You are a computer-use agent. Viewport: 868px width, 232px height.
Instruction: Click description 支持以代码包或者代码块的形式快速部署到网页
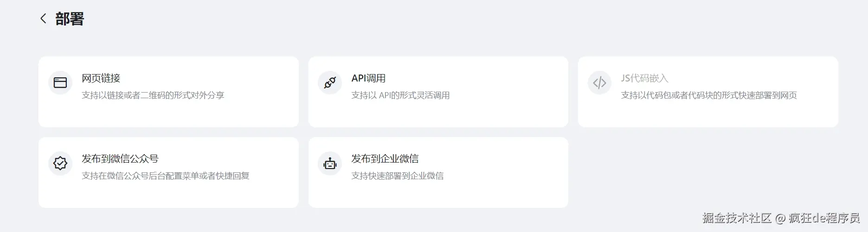(x=708, y=95)
